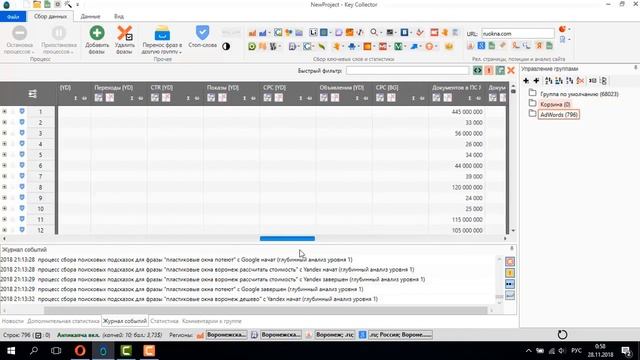Switch to the Вид ribbon tab
The height and width of the screenshot is (360, 640).
click(119, 17)
